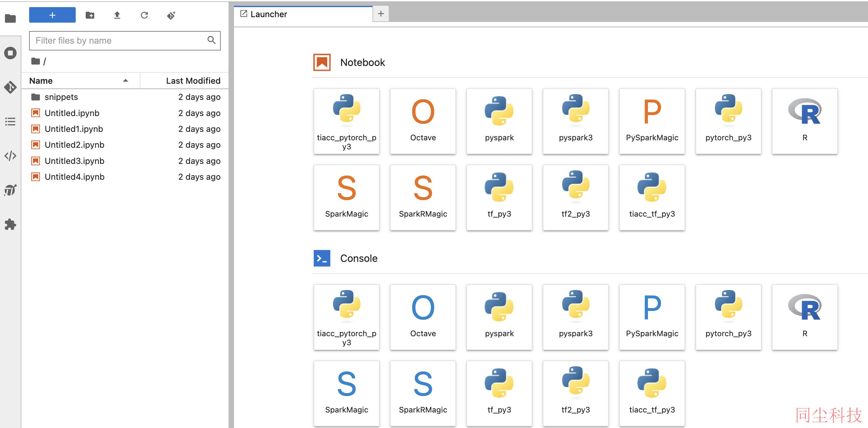The height and width of the screenshot is (428, 868).
Task: Launch tiacc_tf_py3 notebook
Action: coord(652,198)
